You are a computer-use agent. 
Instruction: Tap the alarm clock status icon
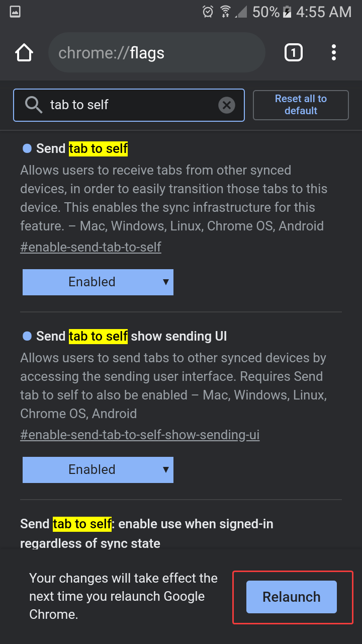click(x=208, y=12)
